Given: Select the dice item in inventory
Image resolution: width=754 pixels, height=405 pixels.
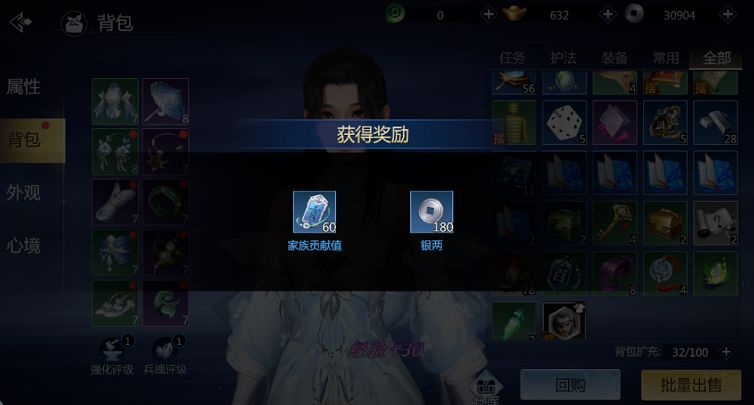Looking at the screenshot, I should [x=565, y=123].
